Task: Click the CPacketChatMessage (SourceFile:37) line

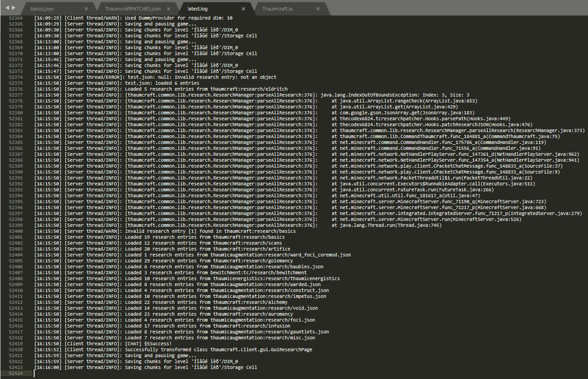Action: click(x=298, y=166)
